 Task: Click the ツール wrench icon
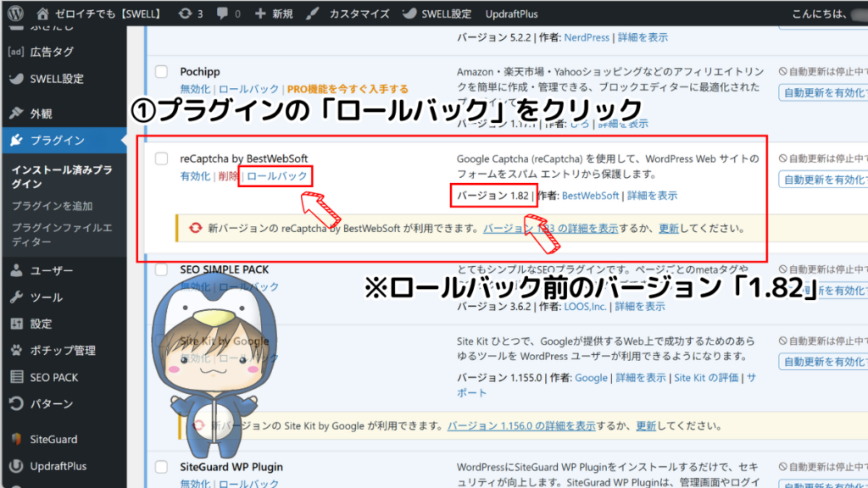point(17,297)
